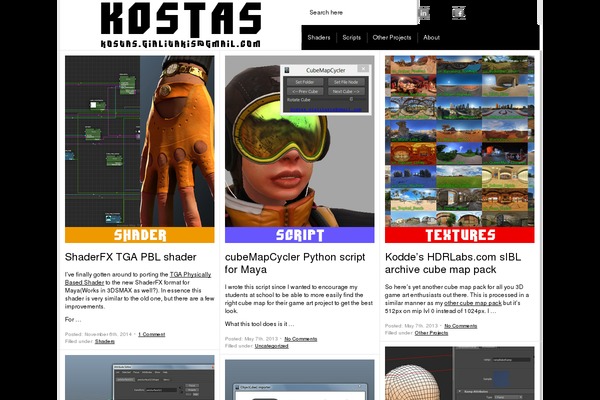Open No Comments link under HDRLabs post
The height and width of the screenshot is (400, 600).
point(461,326)
